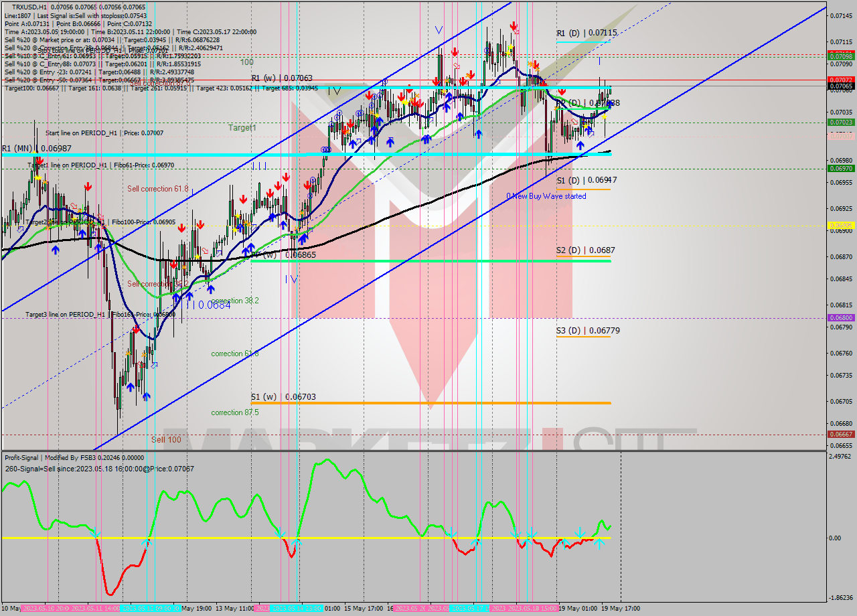Screen dimensions: 857x616
Task: Select the 'correction 87.5' label
Action: click(x=235, y=412)
